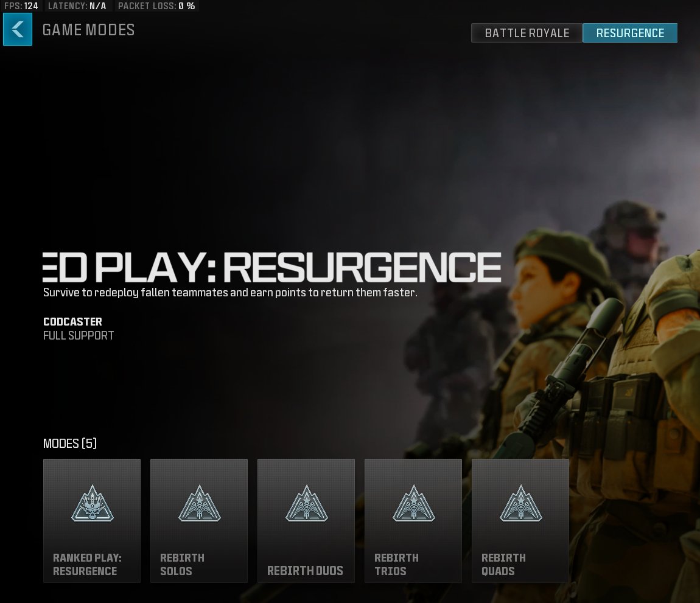
Task: Select the Rebirth Trios mode card
Action: tap(413, 520)
